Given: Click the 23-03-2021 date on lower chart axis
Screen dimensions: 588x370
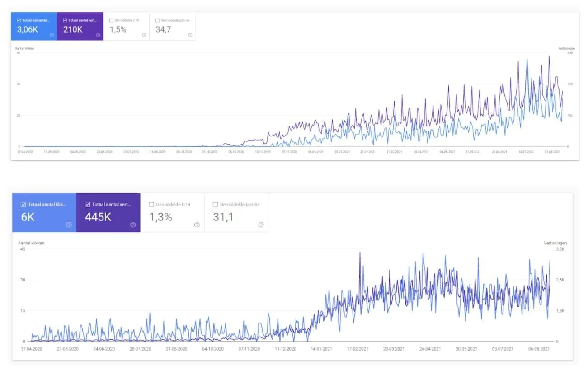Looking at the screenshot, I should 393,349.
